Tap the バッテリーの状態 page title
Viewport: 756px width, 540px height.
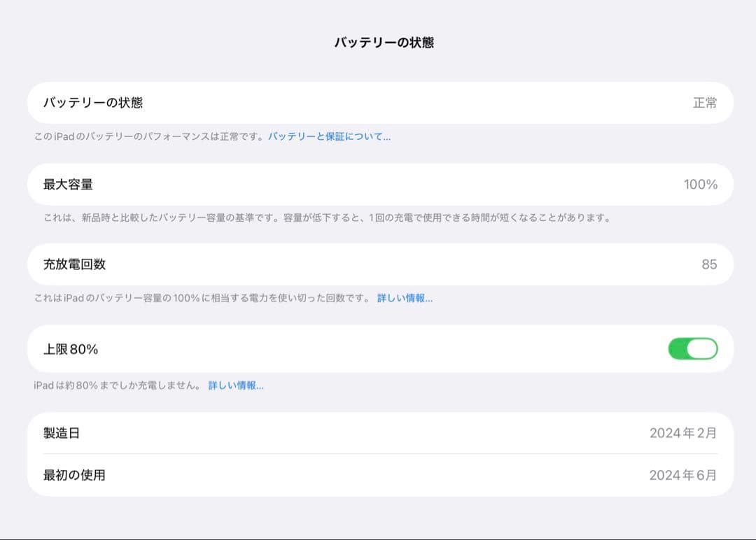click(377, 43)
